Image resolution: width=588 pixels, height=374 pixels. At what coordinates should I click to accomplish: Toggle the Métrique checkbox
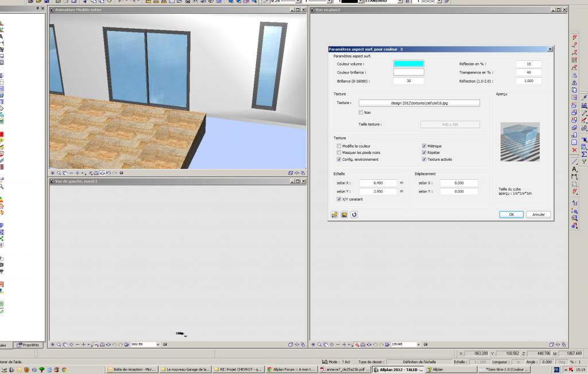pyautogui.click(x=424, y=146)
